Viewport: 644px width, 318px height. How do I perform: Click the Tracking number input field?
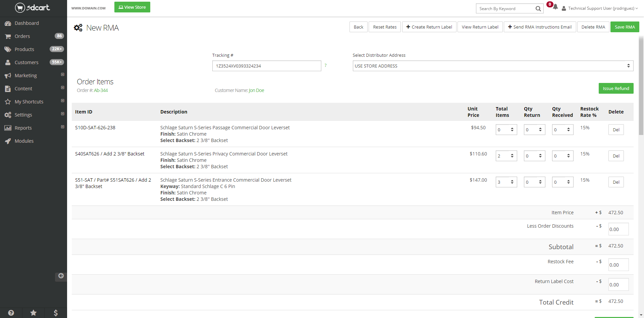click(x=266, y=66)
